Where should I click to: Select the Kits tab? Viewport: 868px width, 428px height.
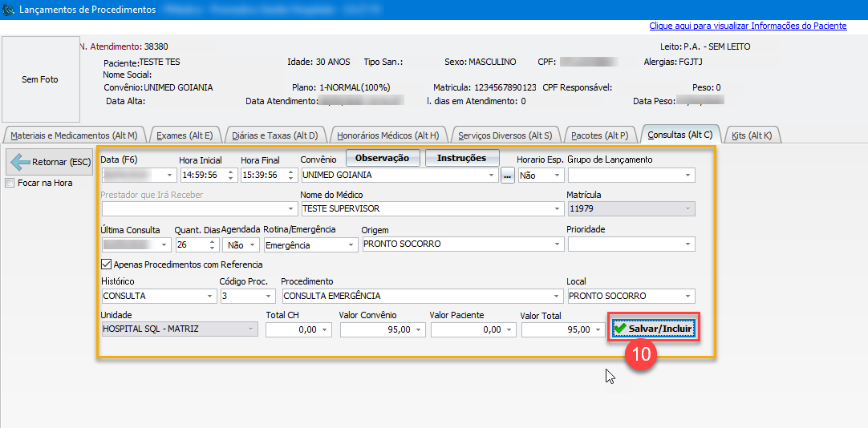click(x=752, y=135)
